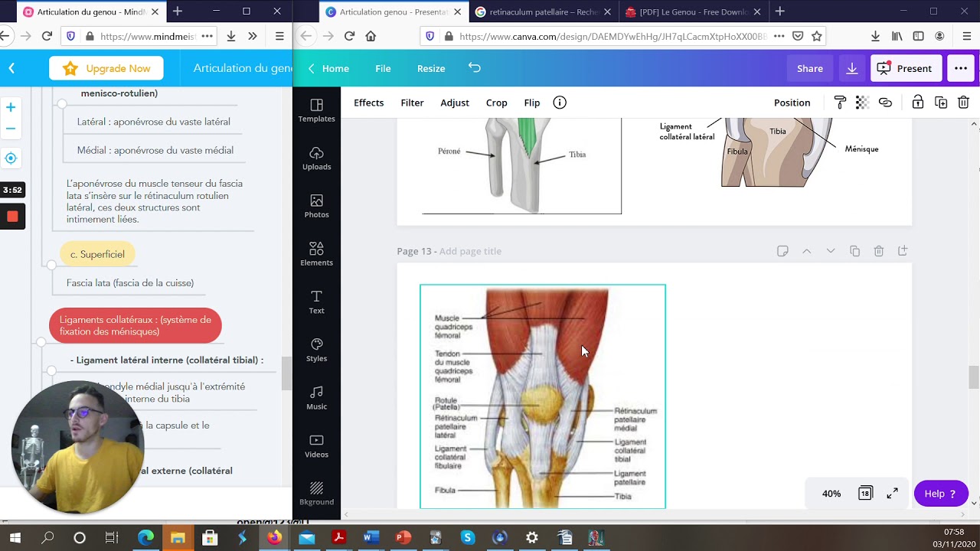This screenshot has width=980, height=551.
Task: Delete element with the trash icon
Action: pos(964,103)
